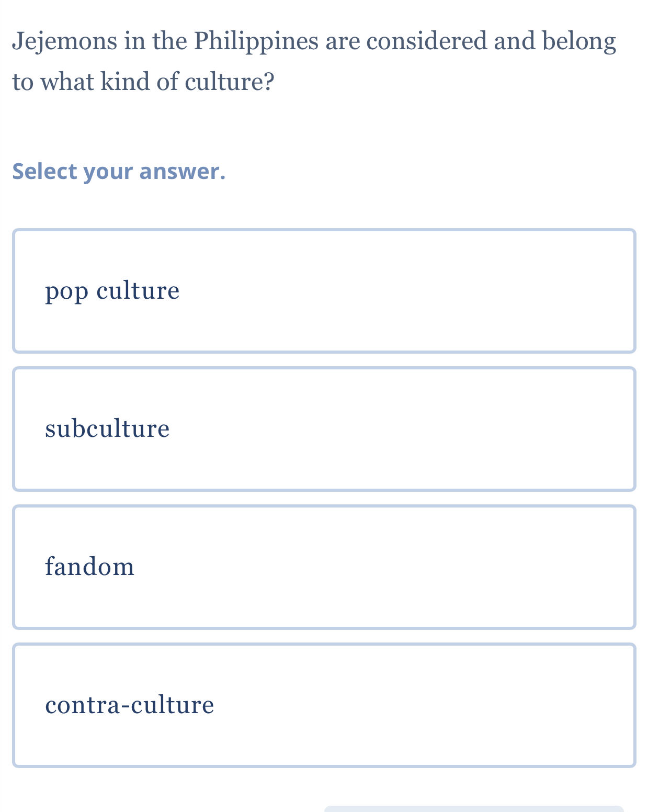Click the phrase "to what kind of culture?"
This screenshot has height=812, width=648.
click(143, 82)
